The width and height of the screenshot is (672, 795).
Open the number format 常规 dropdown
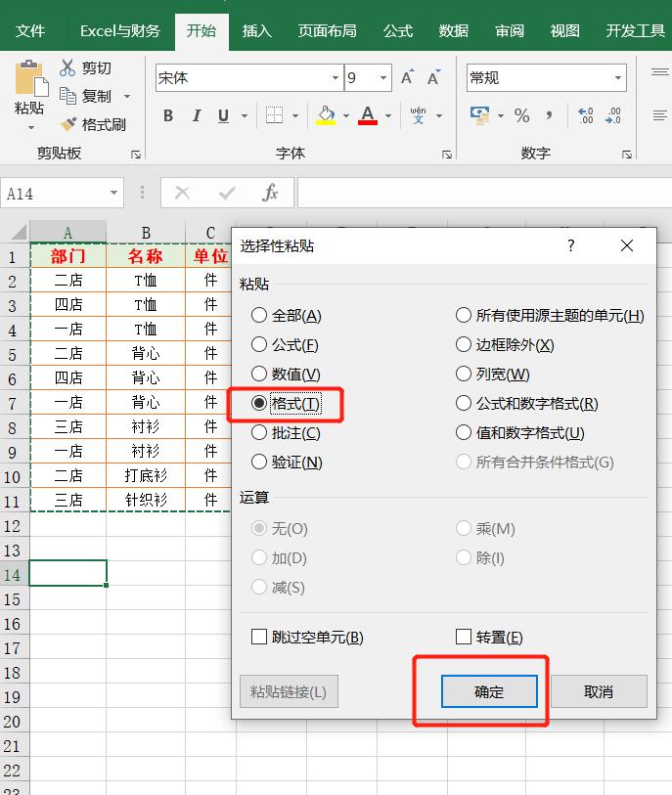coord(618,77)
